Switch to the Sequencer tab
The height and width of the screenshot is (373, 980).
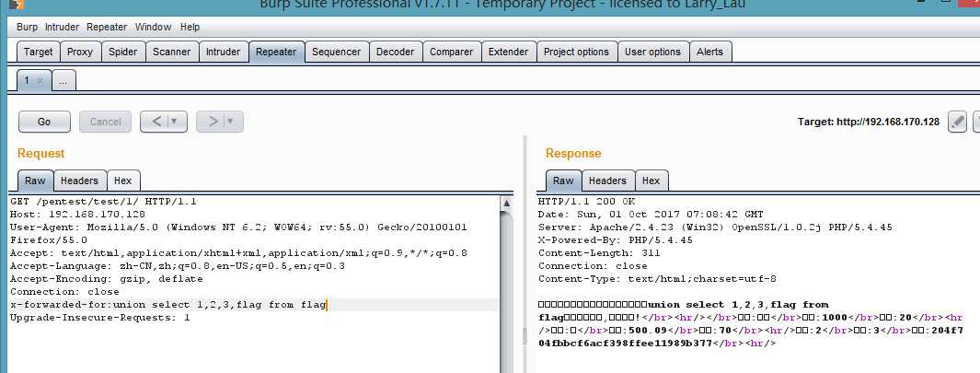(336, 52)
